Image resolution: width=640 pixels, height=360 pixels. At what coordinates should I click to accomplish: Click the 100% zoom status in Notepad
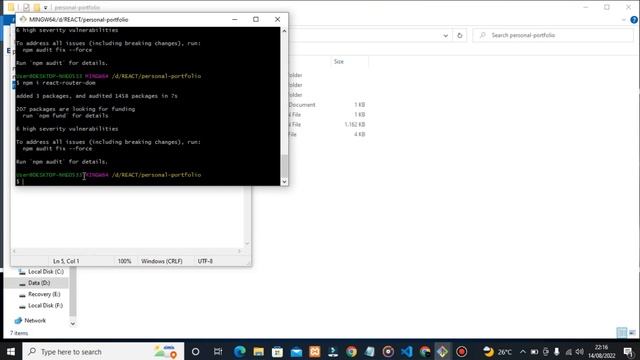click(124, 261)
